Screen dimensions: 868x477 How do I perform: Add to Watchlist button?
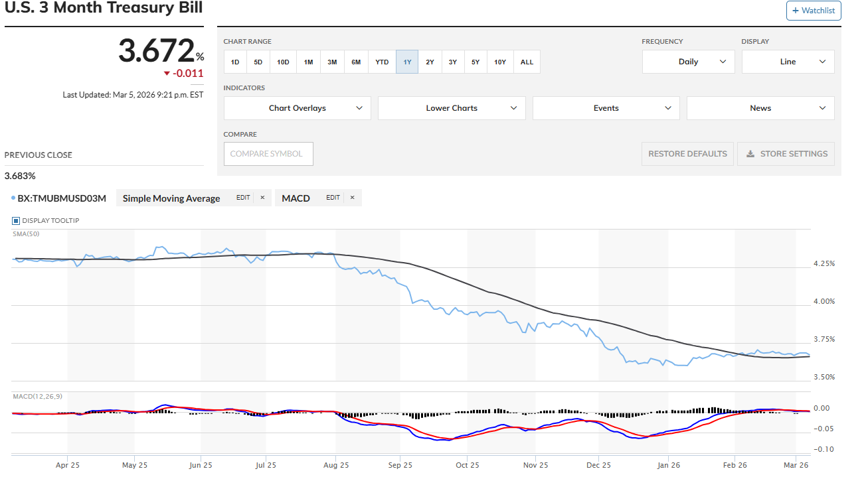[814, 11]
